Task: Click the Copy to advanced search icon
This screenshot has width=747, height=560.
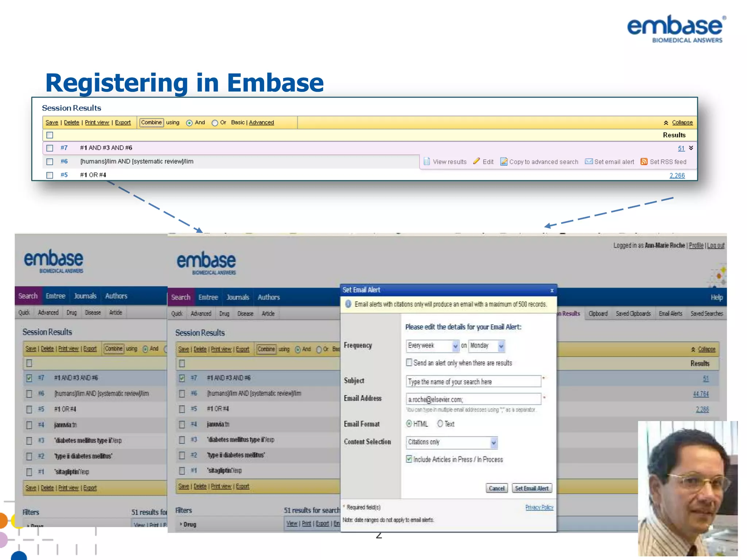Action: pyautogui.click(x=504, y=162)
